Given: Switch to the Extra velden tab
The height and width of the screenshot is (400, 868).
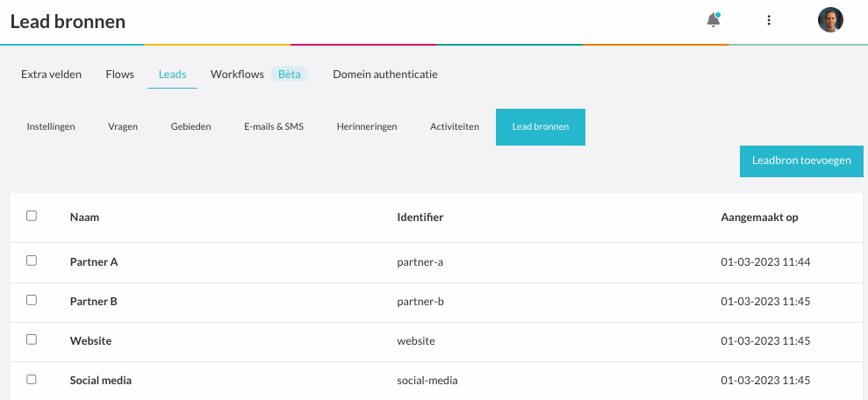Looking at the screenshot, I should click(x=52, y=75).
